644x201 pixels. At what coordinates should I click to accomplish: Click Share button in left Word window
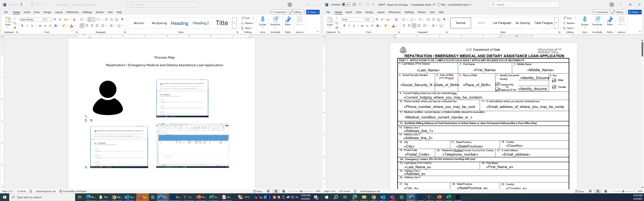[x=312, y=12]
